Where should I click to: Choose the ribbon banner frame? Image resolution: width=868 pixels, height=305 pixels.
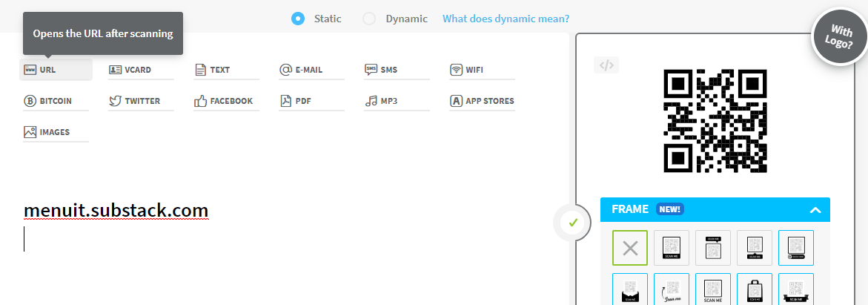tap(796, 289)
